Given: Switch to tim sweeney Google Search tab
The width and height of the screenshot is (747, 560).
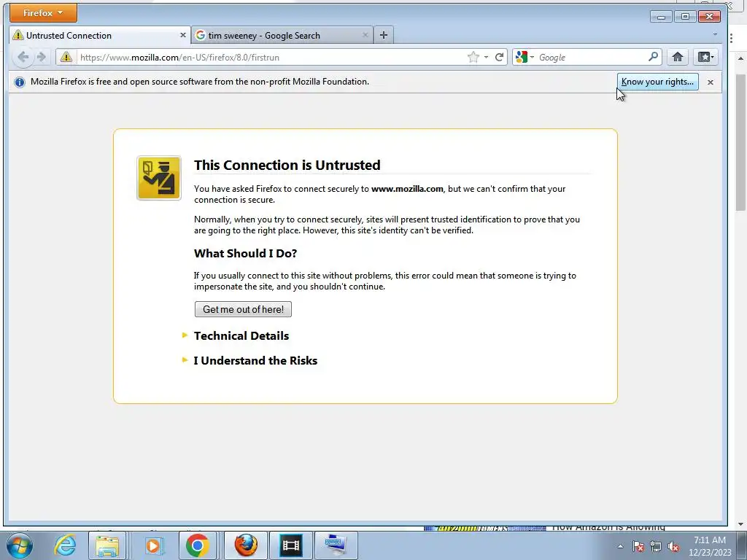Looking at the screenshot, I should [x=282, y=35].
